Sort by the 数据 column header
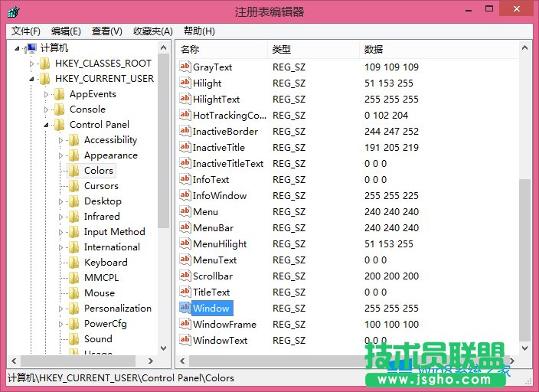 pyautogui.click(x=439, y=50)
